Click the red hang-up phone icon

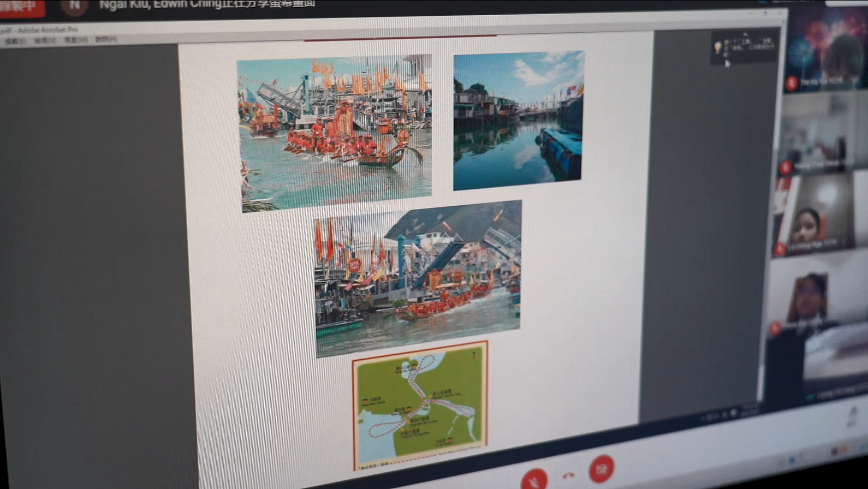point(568,475)
